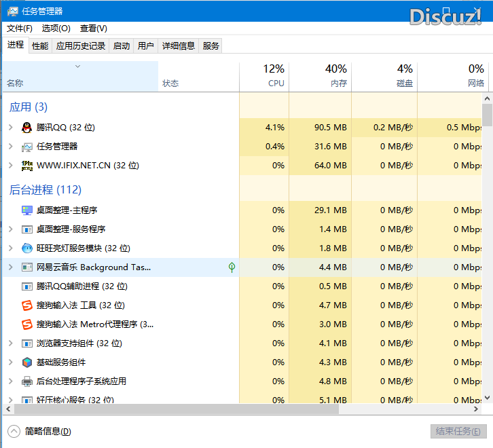
Task: Click the vertical scrollbar down arrow
Action: [x=487, y=398]
